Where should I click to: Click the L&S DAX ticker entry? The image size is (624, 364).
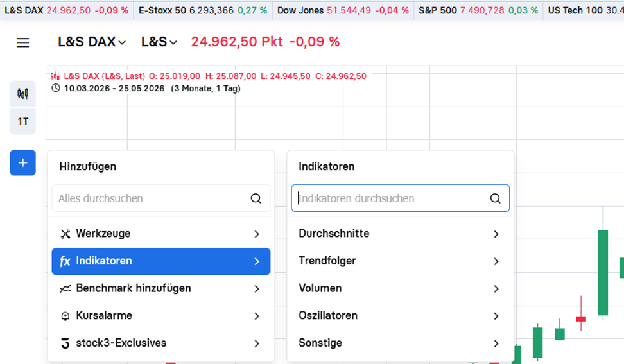pyautogui.click(x=67, y=10)
